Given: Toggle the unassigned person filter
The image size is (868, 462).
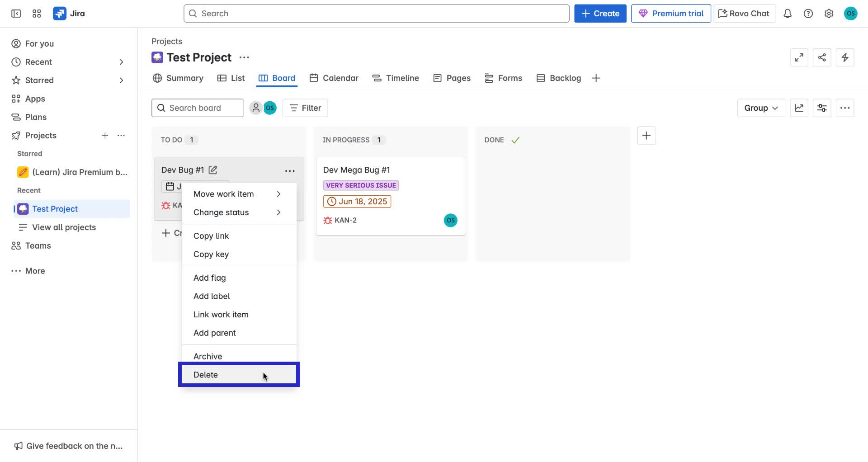Looking at the screenshot, I should pos(256,108).
